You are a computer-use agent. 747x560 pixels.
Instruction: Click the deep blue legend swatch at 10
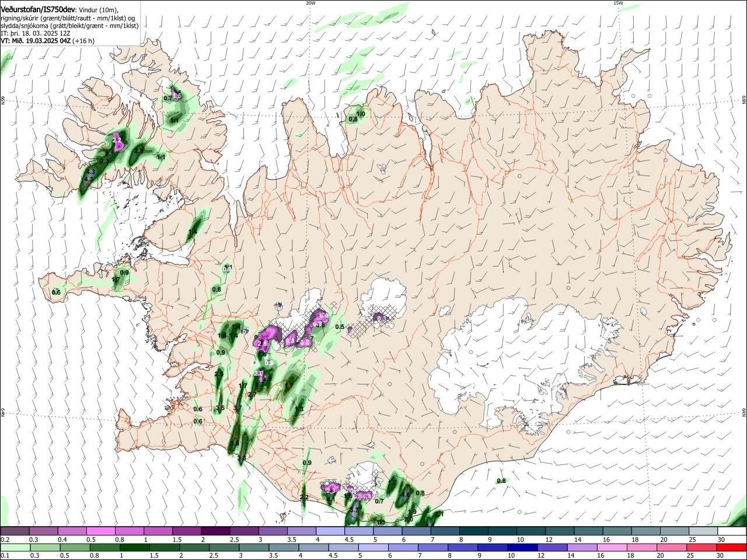point(523,548)
